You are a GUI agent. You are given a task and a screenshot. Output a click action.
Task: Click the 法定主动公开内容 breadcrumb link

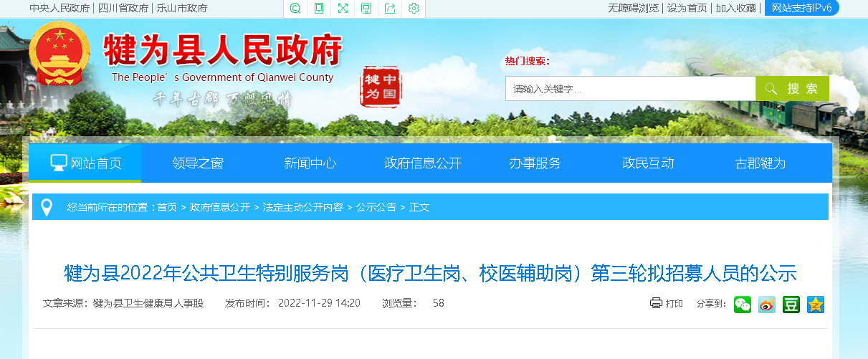[302, 207]
